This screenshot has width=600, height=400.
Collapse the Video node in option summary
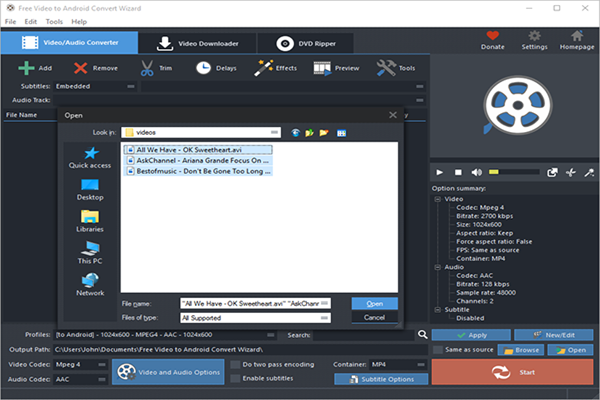point(438,198)
